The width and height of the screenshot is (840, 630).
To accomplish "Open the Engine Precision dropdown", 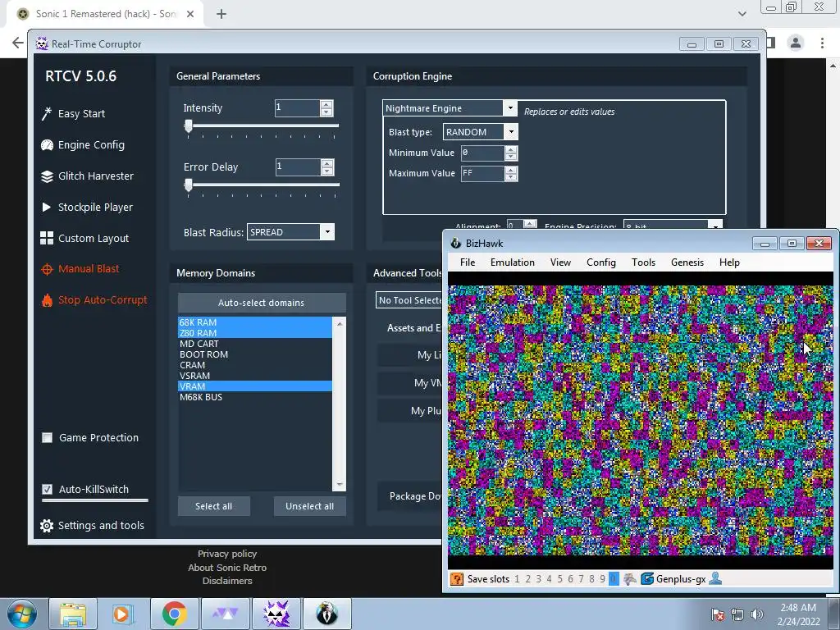I will pos(715,226).
